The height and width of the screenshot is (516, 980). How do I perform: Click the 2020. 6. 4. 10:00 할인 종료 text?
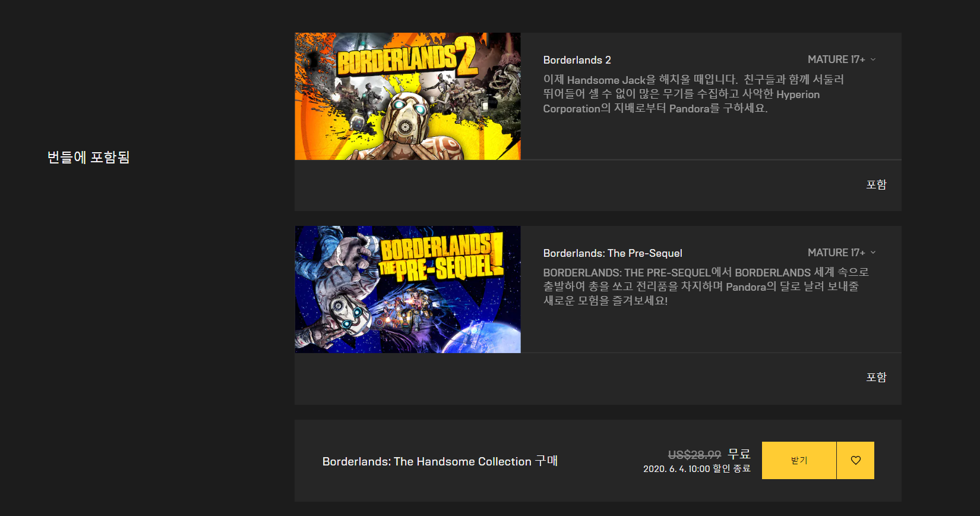(697, 469)
